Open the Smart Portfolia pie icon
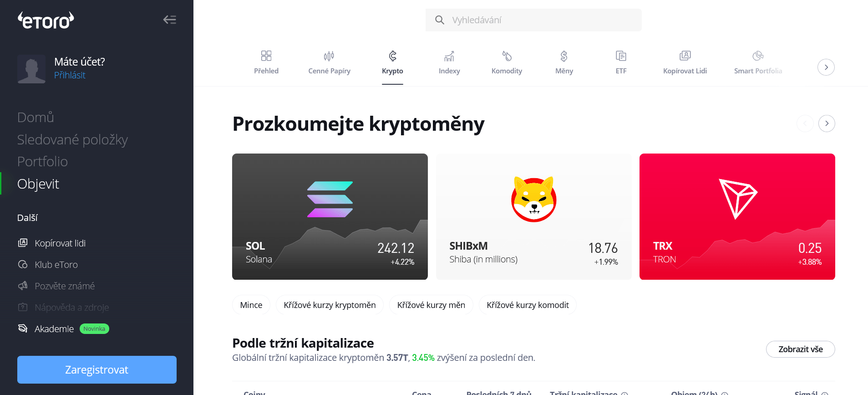 pyautogui.click(x=758, y=56)
